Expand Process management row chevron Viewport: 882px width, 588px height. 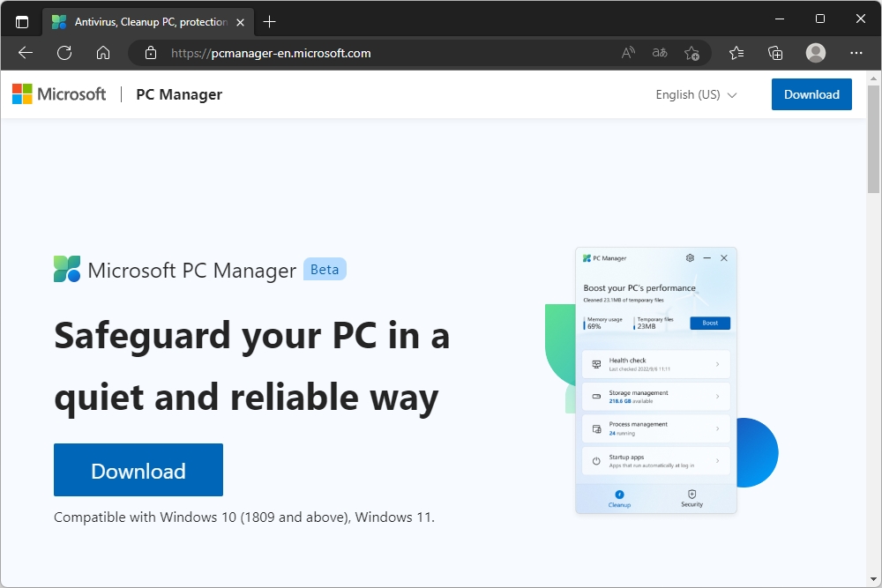click(x=717, y=429)
